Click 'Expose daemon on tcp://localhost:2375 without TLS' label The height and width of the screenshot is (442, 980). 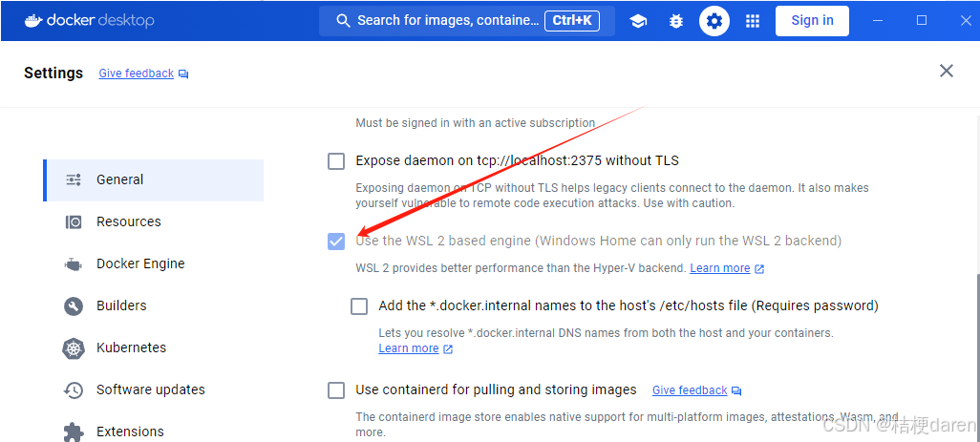(518, 161)
